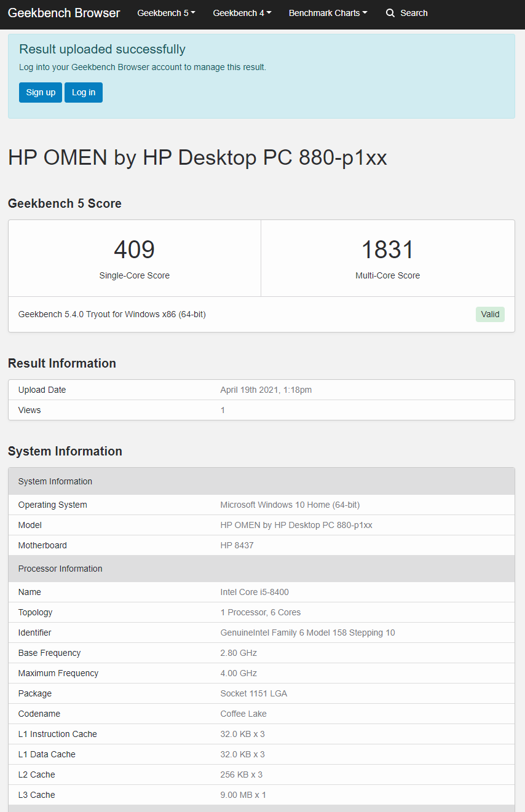The width and height of the screenshot is (525, 812).
Task: Click the Valid badge
Action: (x=490, y=314)
